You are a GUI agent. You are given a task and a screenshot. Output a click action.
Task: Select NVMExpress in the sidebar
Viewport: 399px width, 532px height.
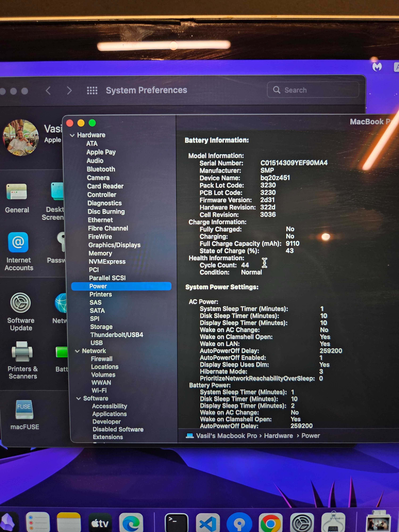107,262
